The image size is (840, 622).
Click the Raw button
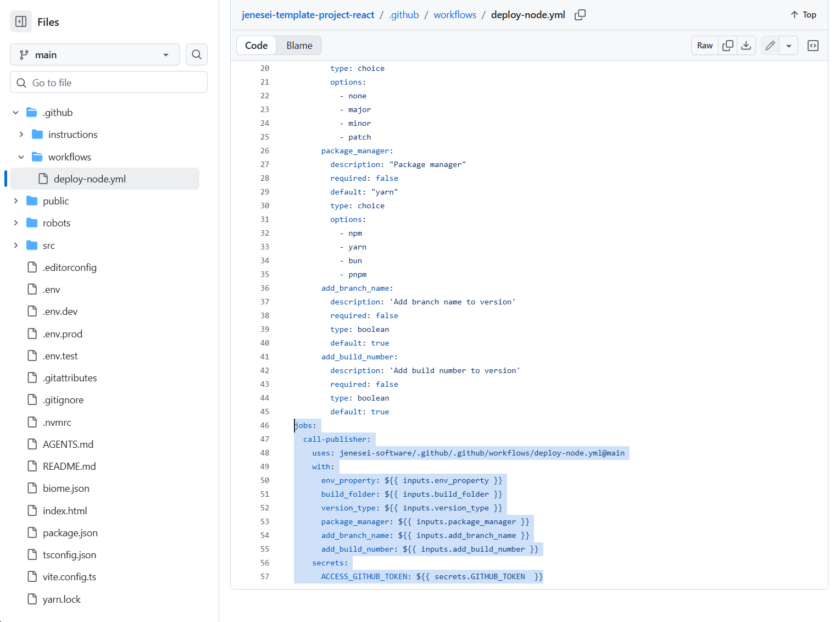(705, 46)
